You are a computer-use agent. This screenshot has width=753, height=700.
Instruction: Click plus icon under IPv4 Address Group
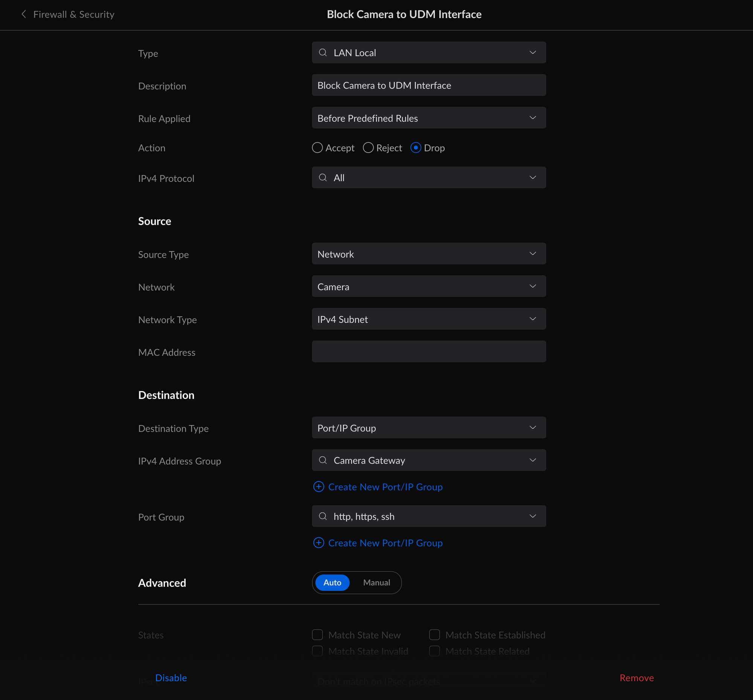coord(319,487)
